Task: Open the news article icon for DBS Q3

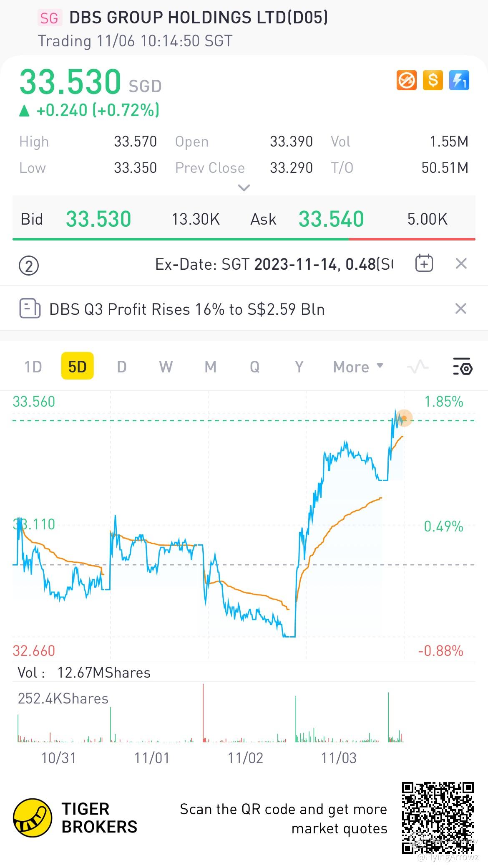Action: [x=30, y=309]
